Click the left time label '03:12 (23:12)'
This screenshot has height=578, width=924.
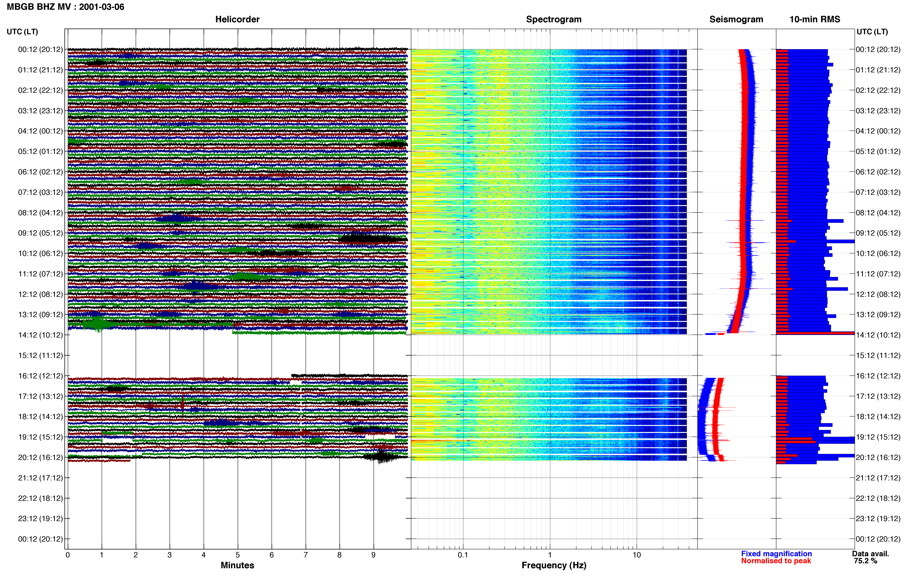tap(41, 110)
